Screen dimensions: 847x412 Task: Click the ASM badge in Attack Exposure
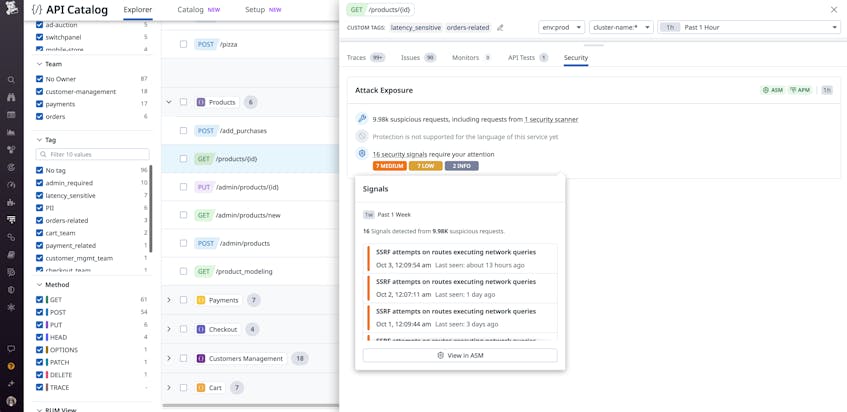[772, 90]
